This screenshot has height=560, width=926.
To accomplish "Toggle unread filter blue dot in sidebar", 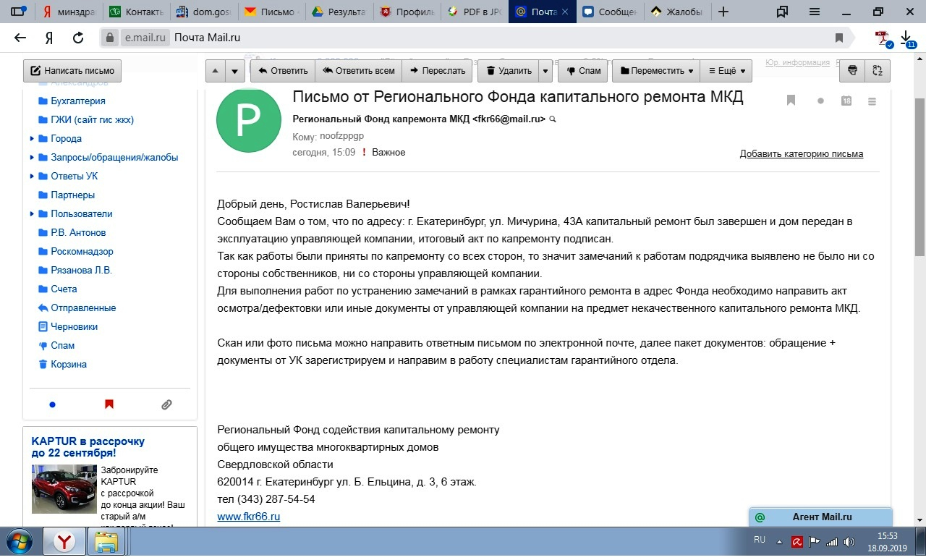I will pos(52,404).
